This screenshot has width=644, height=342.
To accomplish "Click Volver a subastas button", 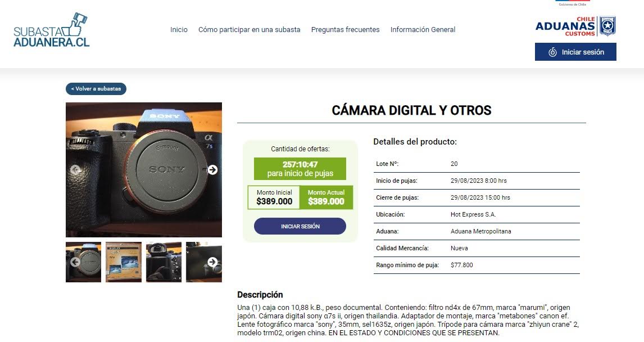I will click(96, 89).
